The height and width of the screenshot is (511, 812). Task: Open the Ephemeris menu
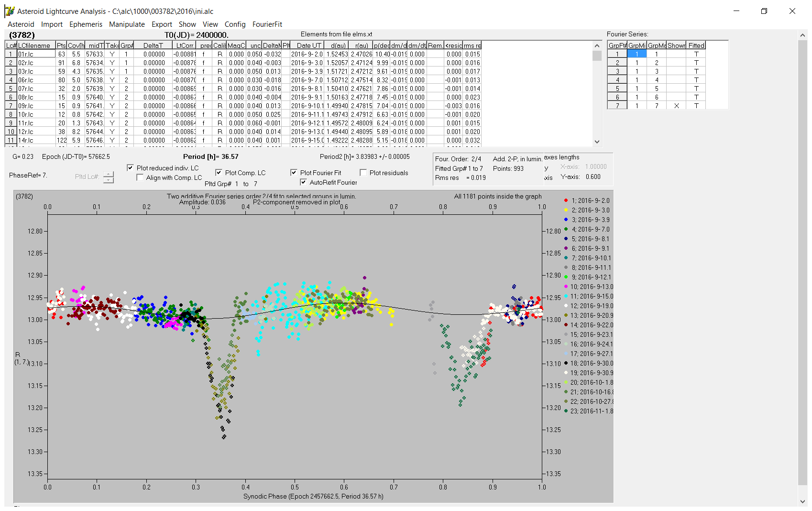click(86, 24)
